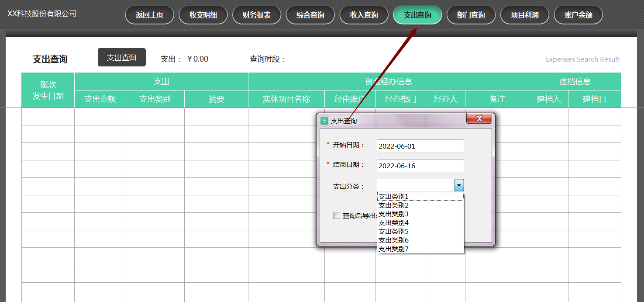Enable the 查询后导出 checkbox
Viewport: 644px width, 302px height.
337,215
